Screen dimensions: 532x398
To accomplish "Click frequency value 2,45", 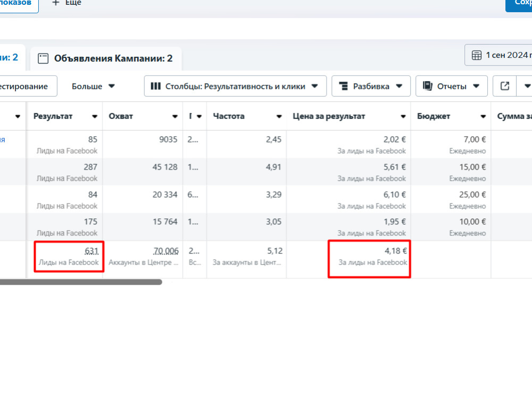I will pyautogui.click(x=274, y=139).
